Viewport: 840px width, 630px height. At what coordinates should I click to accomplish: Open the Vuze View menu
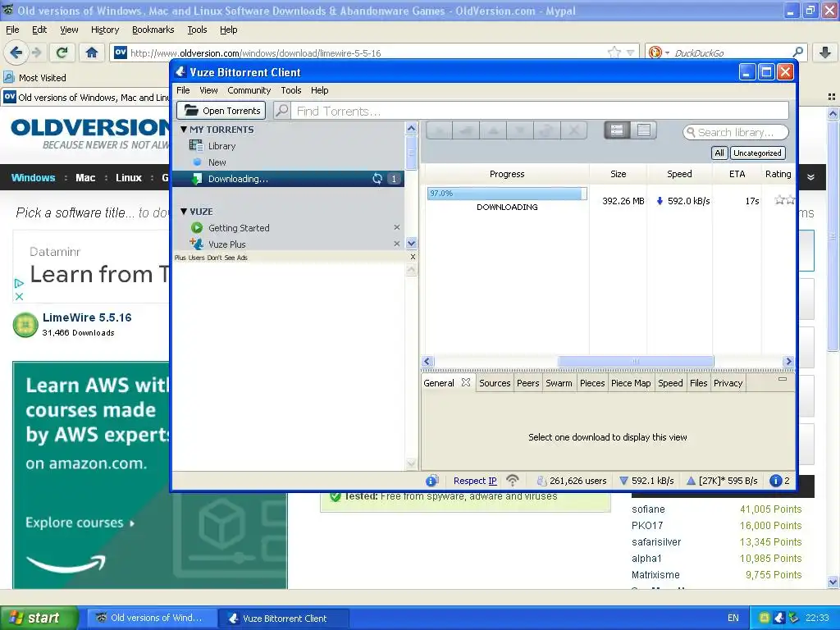point(208,90)
